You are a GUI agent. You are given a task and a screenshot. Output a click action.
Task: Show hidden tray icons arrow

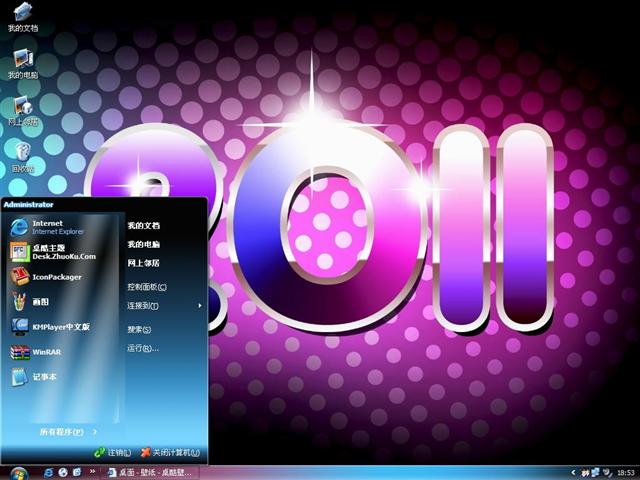573,473
